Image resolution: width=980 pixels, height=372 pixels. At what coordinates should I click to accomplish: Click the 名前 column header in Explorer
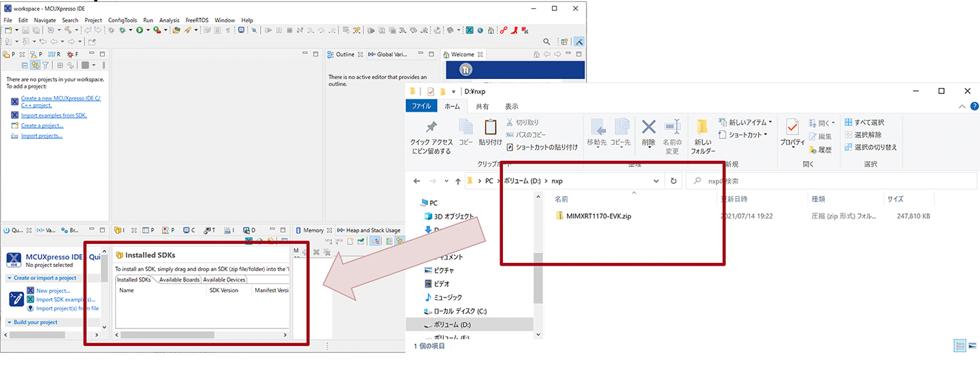561,200
